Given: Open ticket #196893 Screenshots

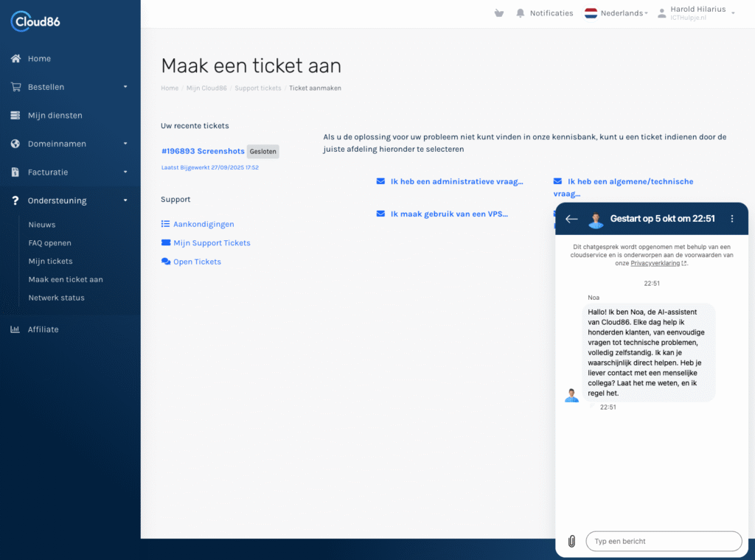Looking at the screenshot, I should [x=203, y=151].
